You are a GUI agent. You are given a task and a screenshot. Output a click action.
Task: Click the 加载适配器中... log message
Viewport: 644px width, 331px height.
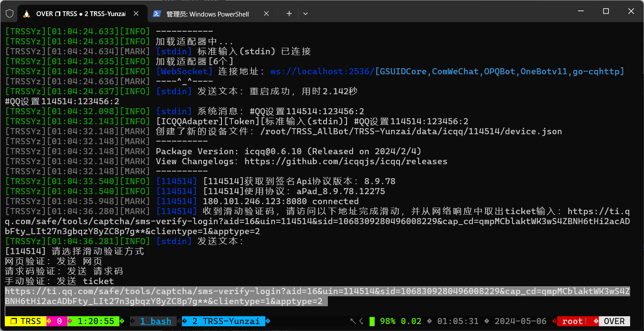tap(195, 41)
